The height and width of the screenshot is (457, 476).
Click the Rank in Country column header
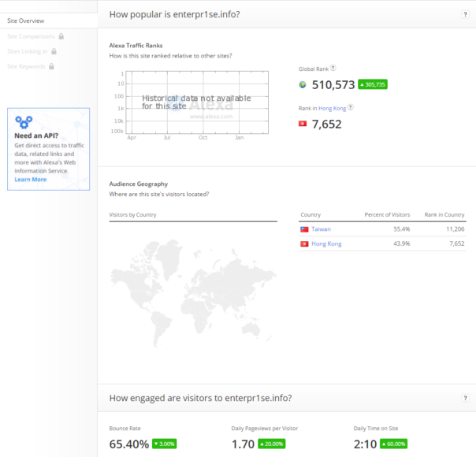coord(444,214)
